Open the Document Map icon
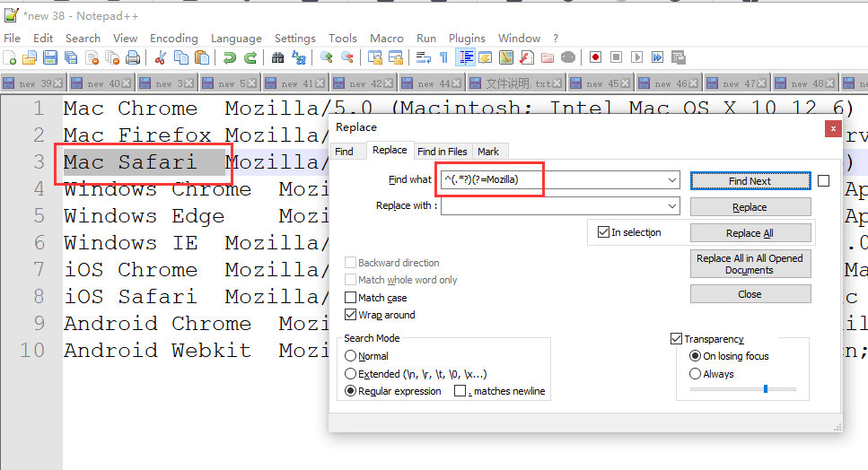The image size is (868, 470). point(506,57)
